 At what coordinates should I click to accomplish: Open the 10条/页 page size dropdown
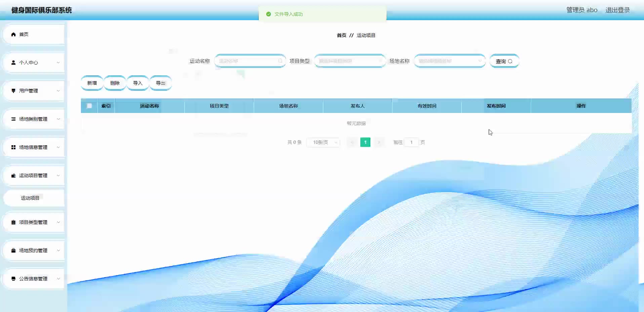point(323,143)
